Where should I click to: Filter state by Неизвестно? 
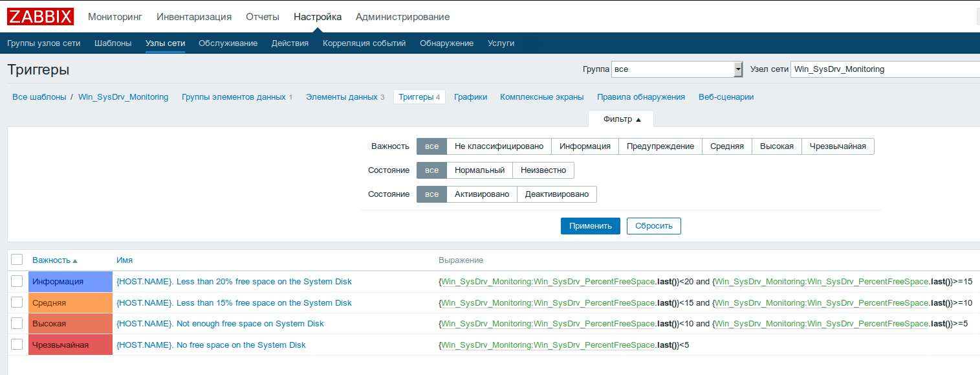click(543, 170)
